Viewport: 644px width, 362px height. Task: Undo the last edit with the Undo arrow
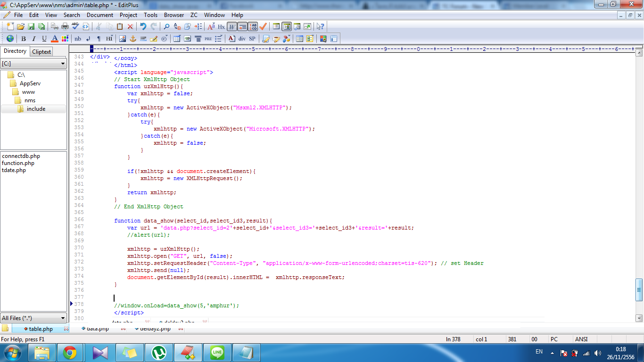[143, 26]
